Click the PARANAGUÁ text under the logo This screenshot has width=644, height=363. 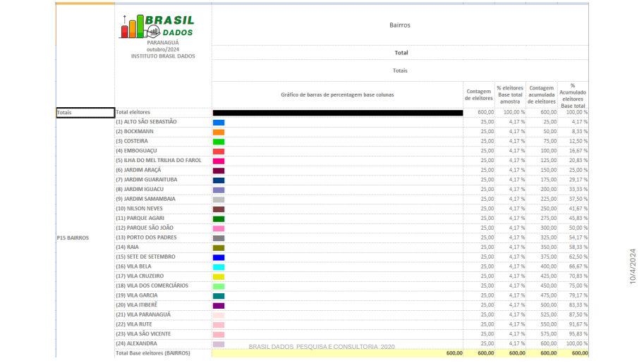(x=163, y=43)
